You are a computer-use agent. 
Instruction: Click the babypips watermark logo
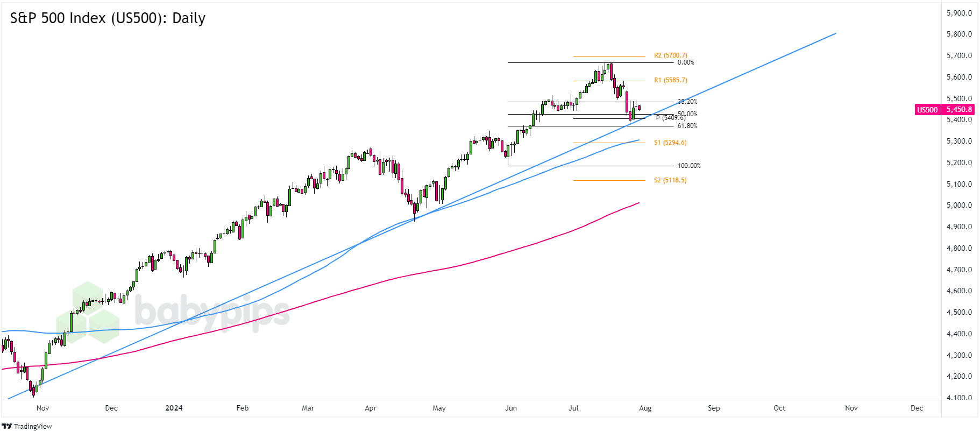[180, 312]
